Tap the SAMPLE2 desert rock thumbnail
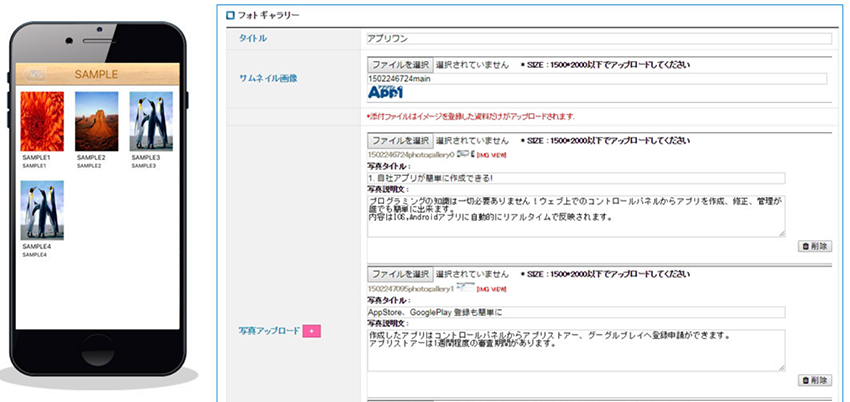The image size is (850, 402). click(96, 121)
